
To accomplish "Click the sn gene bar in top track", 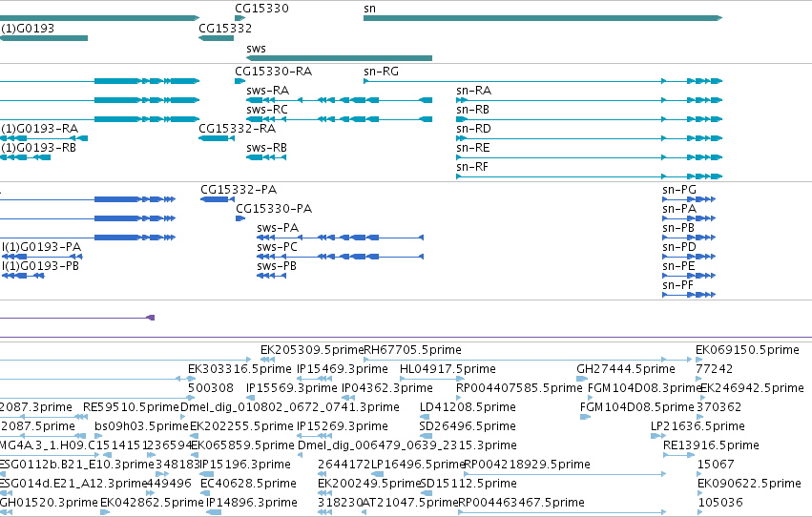I will (543, 18).
